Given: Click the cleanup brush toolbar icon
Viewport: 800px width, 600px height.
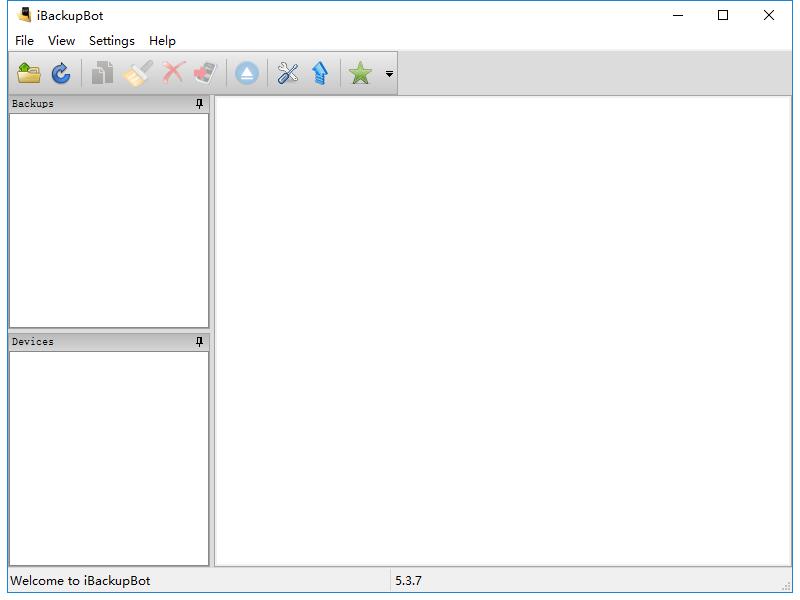Looking at the screenshot, I should (138, 73).
